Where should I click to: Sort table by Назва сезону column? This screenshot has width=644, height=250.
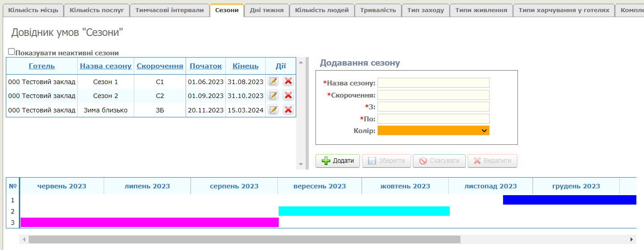pyautogui.click(x=105, y=66)
